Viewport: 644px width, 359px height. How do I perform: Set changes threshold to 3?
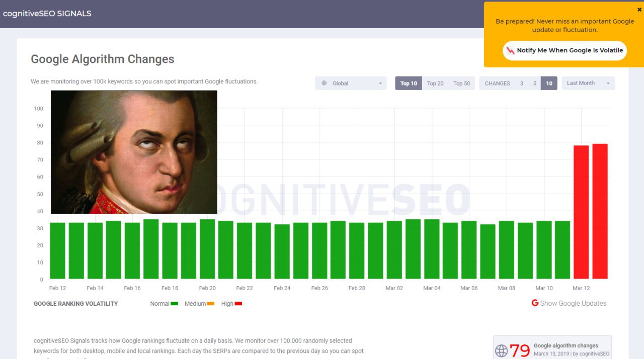522,83
